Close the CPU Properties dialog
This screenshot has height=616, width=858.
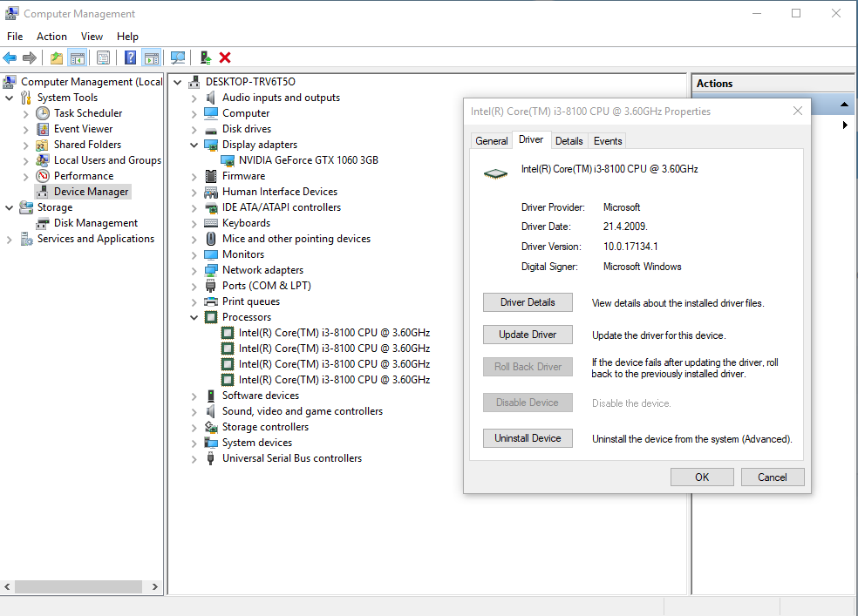click(798, 111)
